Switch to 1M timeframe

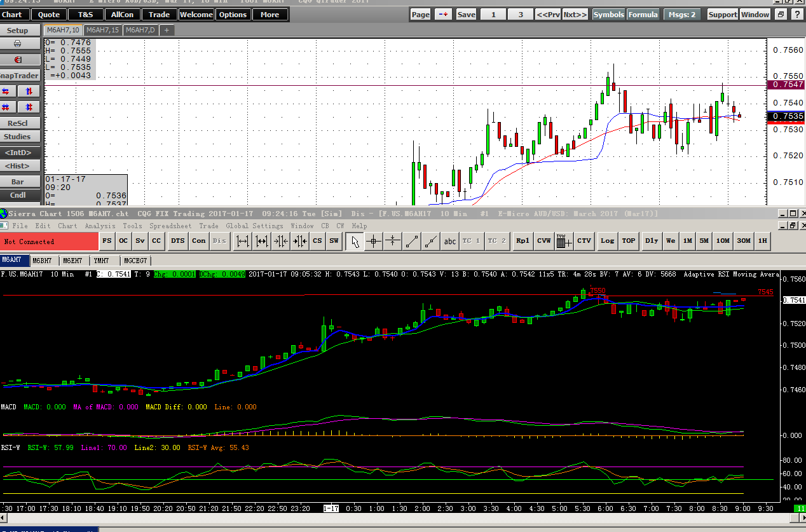click(x=688, y=241)
